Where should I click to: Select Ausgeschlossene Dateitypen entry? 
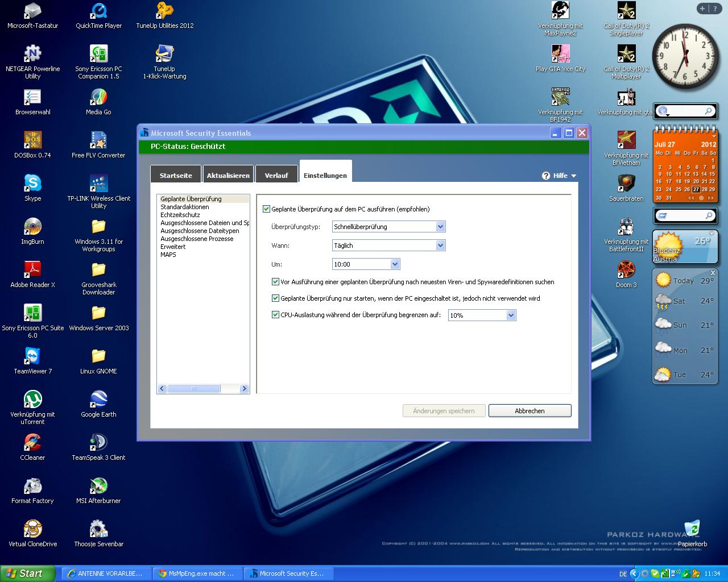(200, 231)
